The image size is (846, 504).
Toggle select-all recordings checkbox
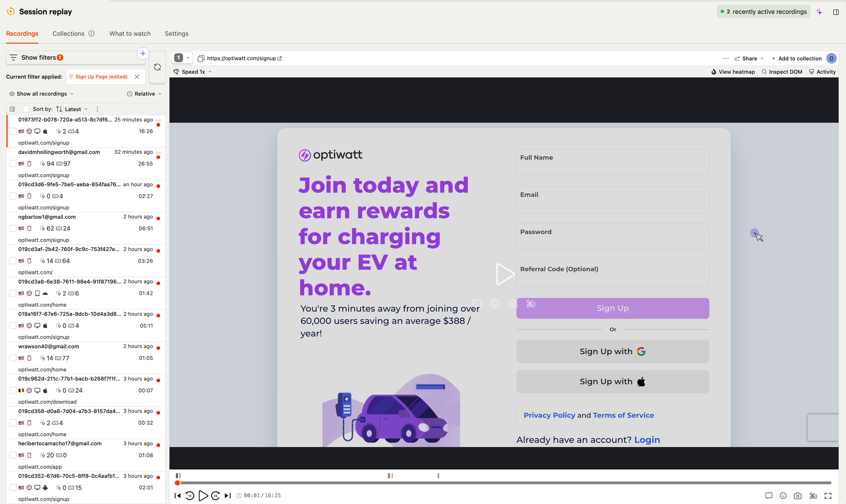click(25, 109)
